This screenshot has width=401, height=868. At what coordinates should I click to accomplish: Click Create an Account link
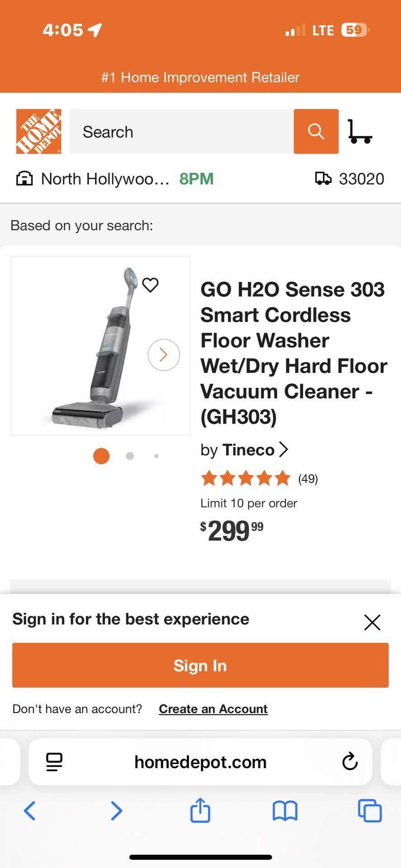point(213,709)
